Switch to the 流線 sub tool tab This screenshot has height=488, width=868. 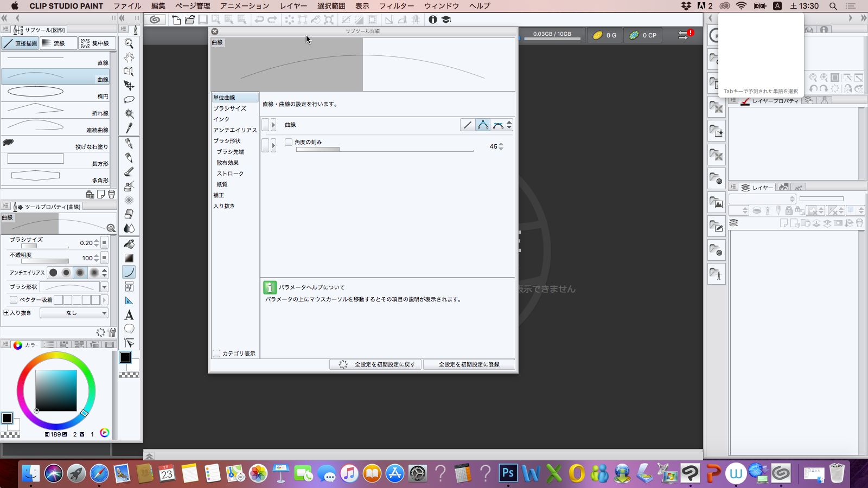[x=59, y=43]
